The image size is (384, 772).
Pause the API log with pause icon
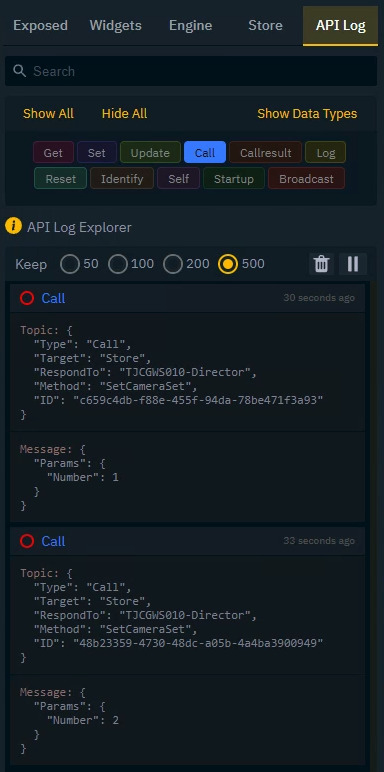(353, 264)
